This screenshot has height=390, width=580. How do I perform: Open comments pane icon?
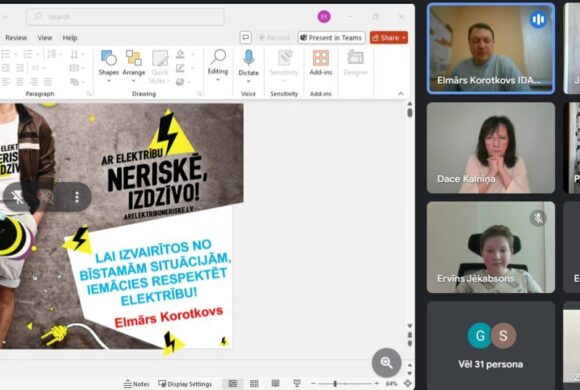pos(246,37)
